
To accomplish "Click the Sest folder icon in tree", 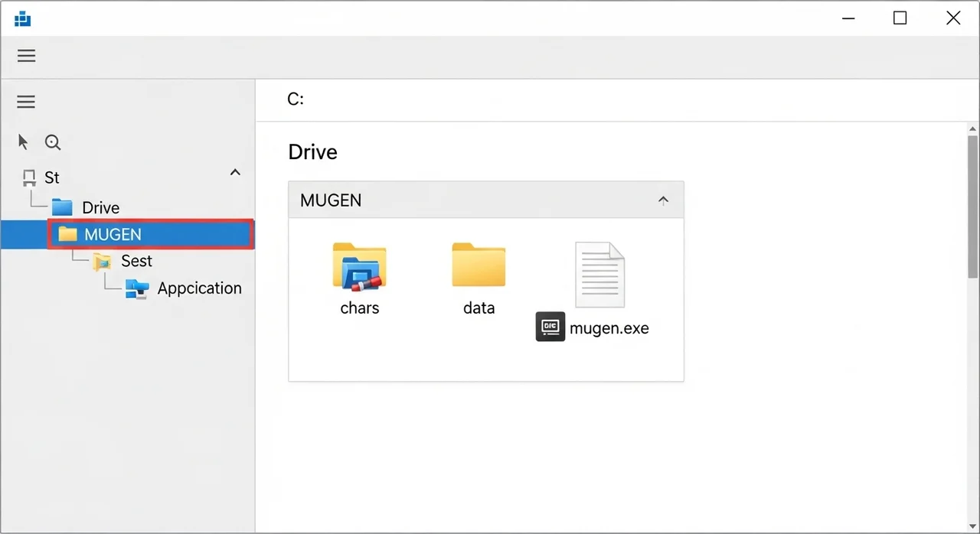I will [x=103, y=262].
